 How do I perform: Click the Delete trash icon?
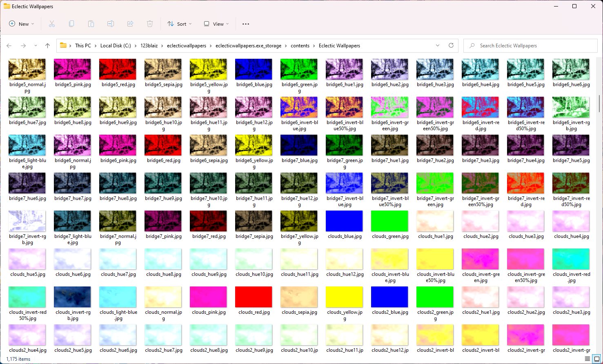tap(150, 24)
